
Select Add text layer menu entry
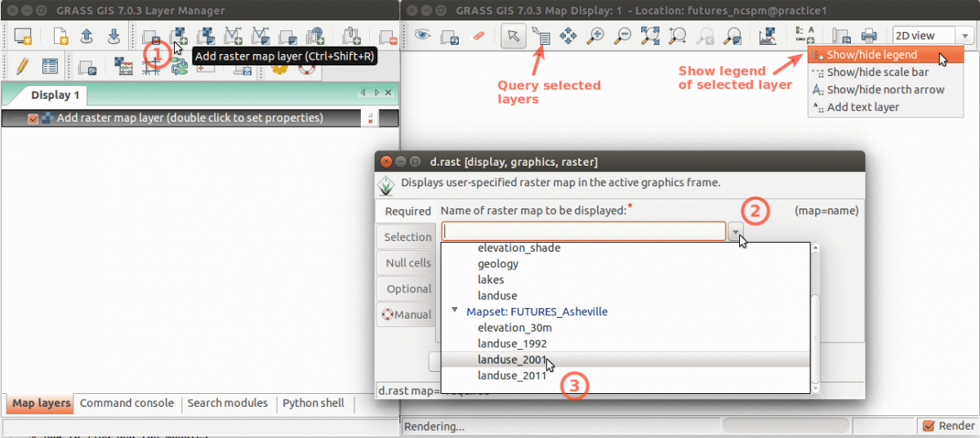coord(862,107)
